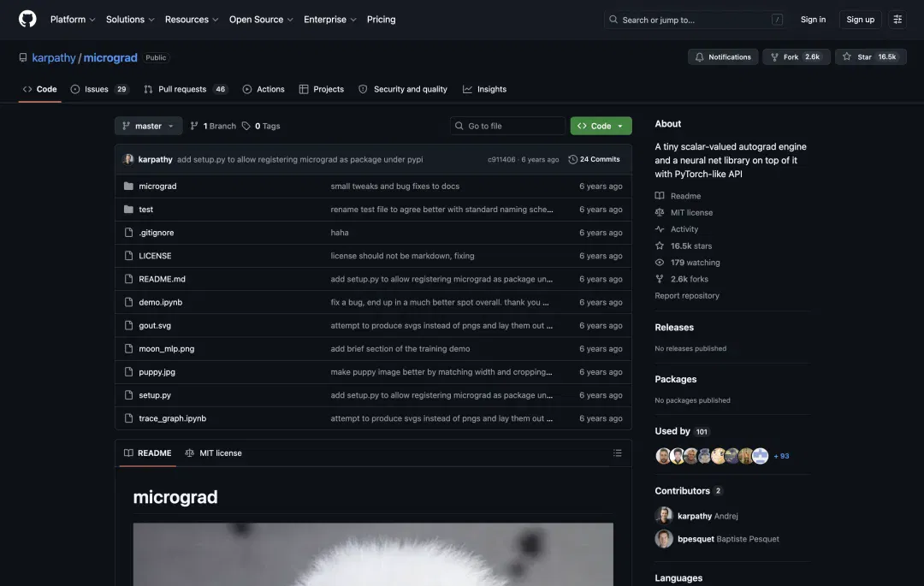Open the Security and quality tab
Viewport: 924px width, 586px height.
(403, 89)
